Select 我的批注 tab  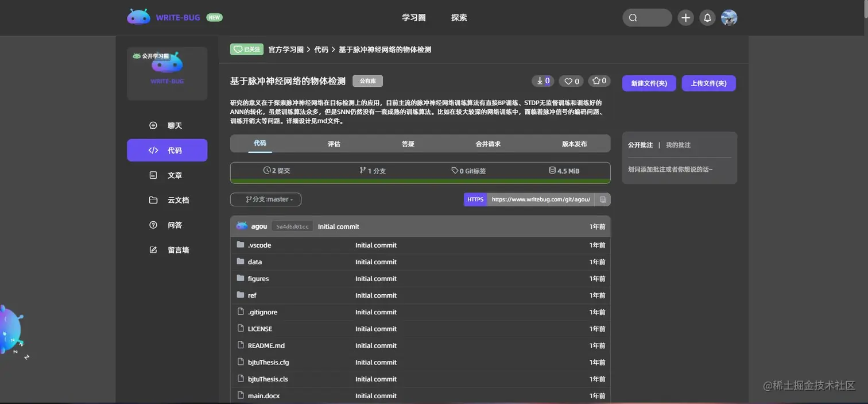678,145
